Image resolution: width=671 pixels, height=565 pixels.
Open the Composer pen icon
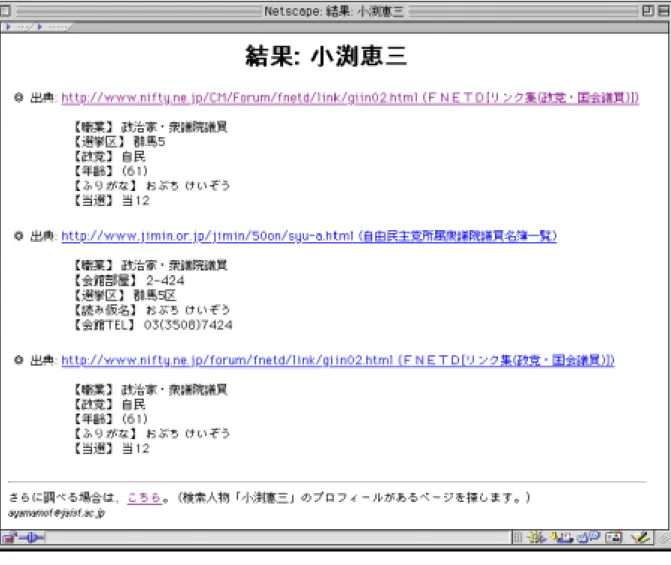[x=640, y=537]
